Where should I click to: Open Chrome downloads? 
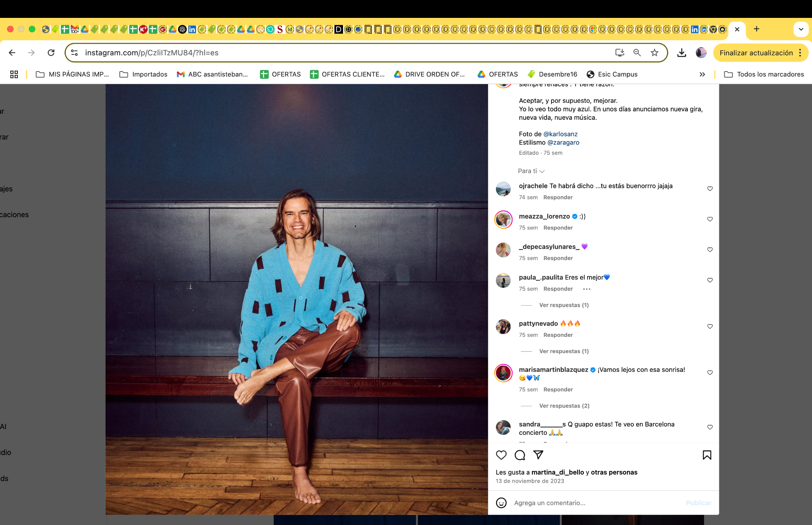(x=682, y=53)
